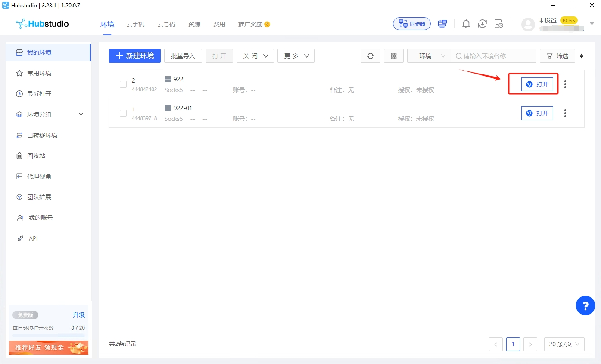Open the download updates icon in header
The width and height of the screenshot is (601, 364).
point(483,24)
